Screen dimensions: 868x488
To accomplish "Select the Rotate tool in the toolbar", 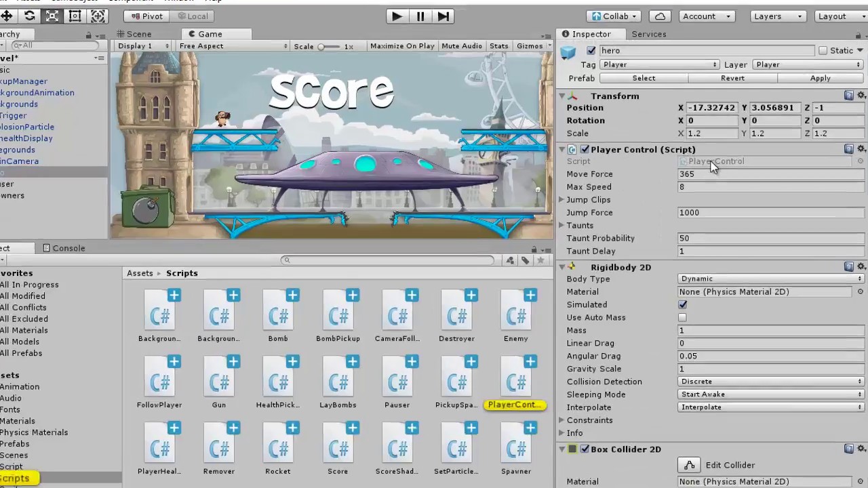I will coord(29,16).
